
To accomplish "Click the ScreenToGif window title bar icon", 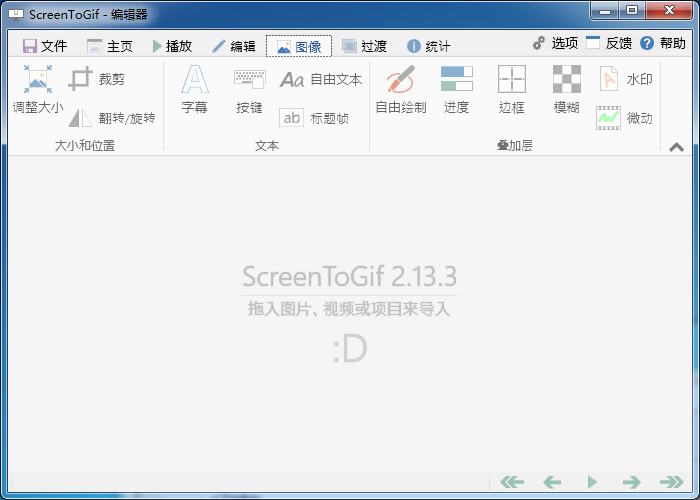I will tap(16, 14).
